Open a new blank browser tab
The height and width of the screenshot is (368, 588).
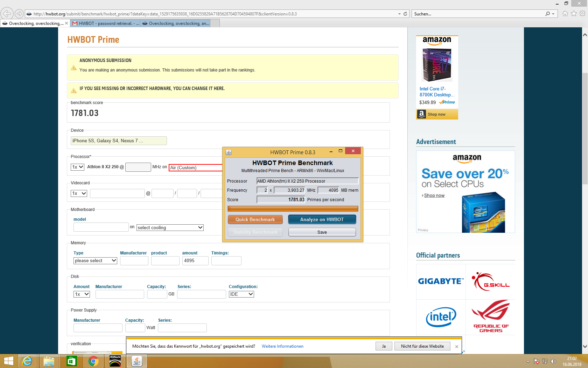click(x=215, y=23)
